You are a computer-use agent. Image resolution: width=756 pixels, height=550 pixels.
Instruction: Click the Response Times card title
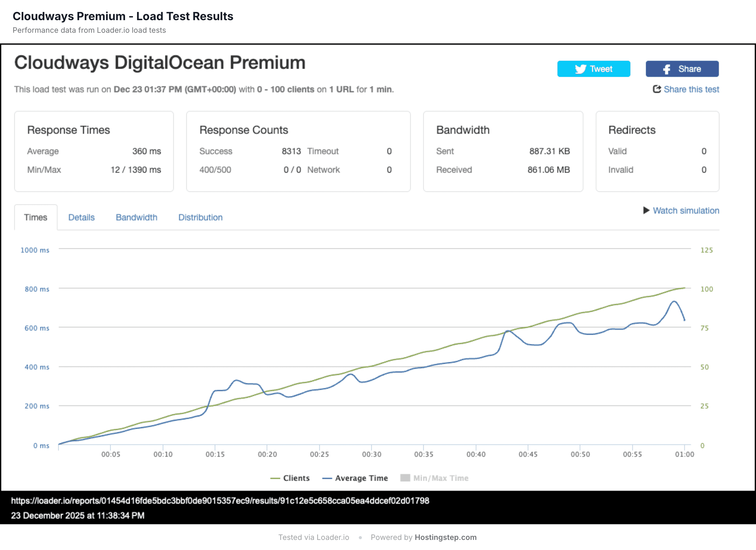[x=68, y=130]
